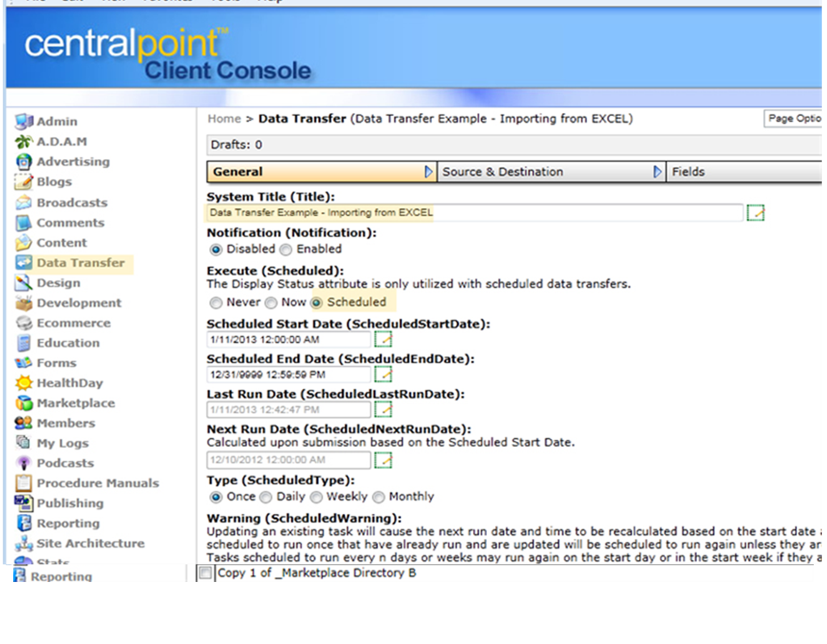827x644 pixels.
Task: Click the Scheduled End Date field
Action: (x=288, y=374)
